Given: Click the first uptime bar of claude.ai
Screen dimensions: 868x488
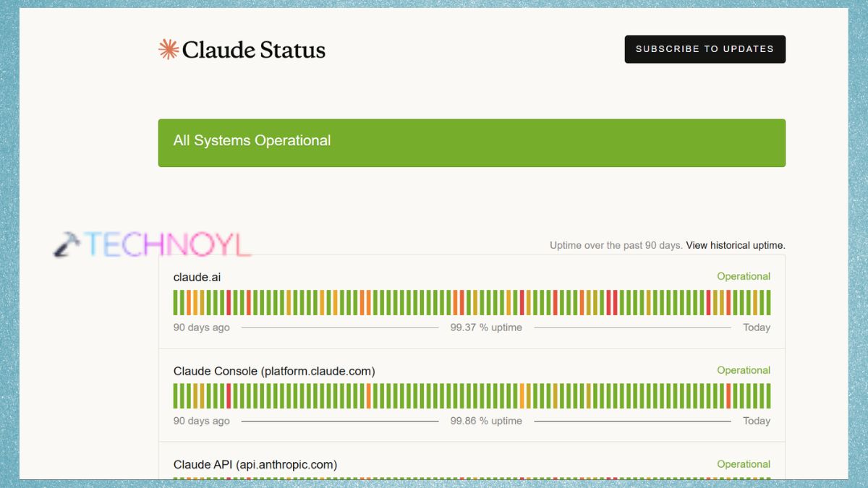Looking at the screenshot, I should (x=176, y=303).
